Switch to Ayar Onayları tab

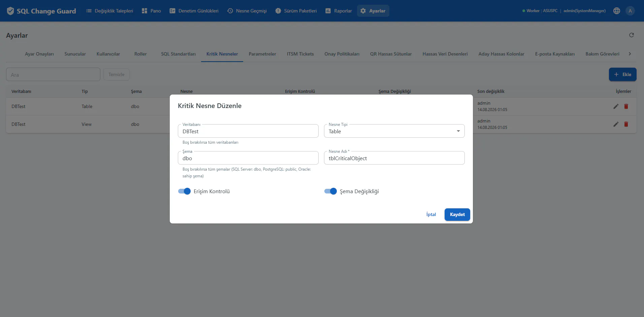39,54
